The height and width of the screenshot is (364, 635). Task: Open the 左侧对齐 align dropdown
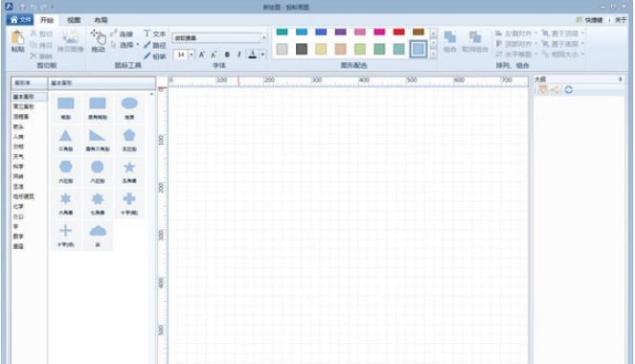coord(536,34)
